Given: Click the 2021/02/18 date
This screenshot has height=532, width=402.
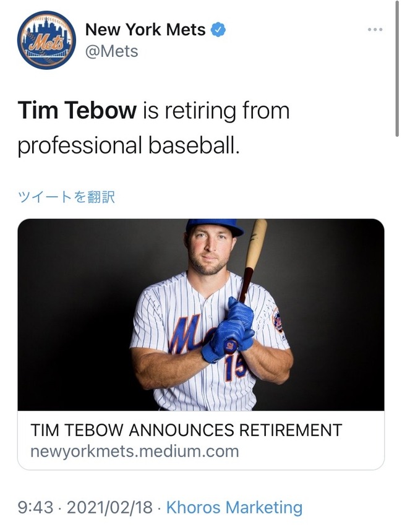Looking at the screenshot, I should point(109,508).
